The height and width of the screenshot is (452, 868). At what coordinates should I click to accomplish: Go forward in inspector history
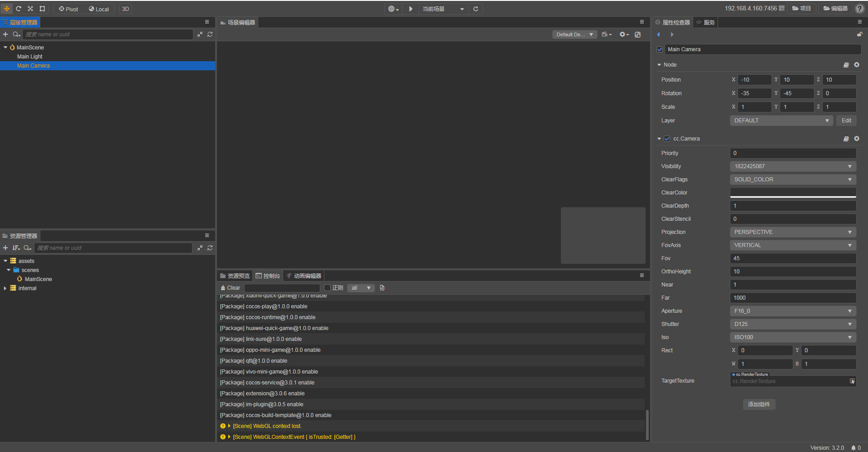672,34
